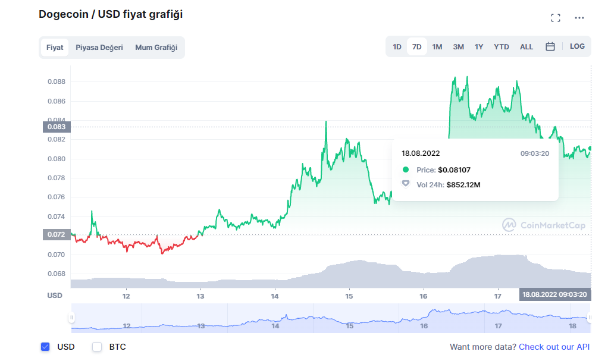Expand the chart to fullscreen
The height and width of the screenshot is (364, 608).
click(556, 17)
